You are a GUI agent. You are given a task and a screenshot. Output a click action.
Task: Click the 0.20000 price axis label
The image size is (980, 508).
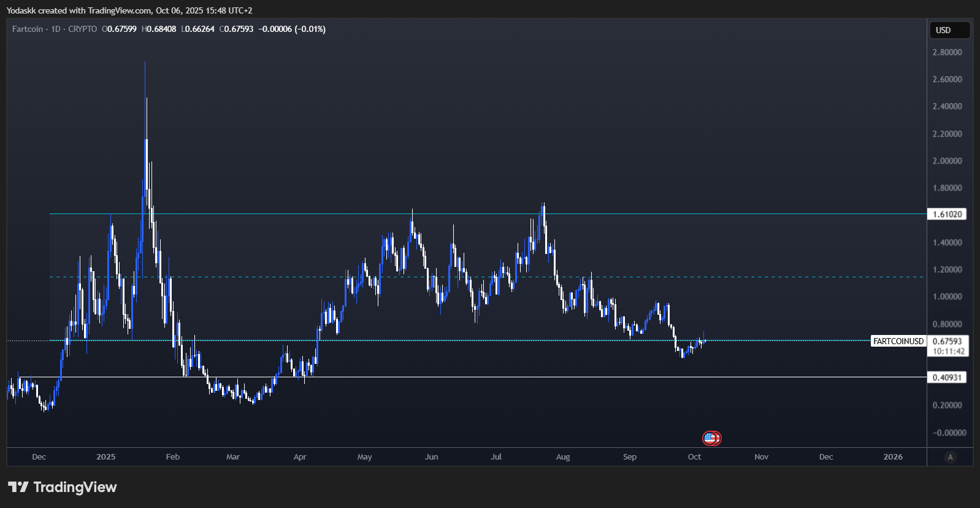pyautogui.click(x=947, y=405)
